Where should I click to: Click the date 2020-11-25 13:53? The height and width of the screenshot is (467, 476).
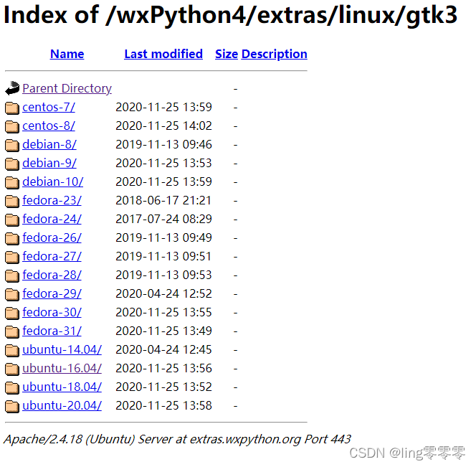[163, 163]
